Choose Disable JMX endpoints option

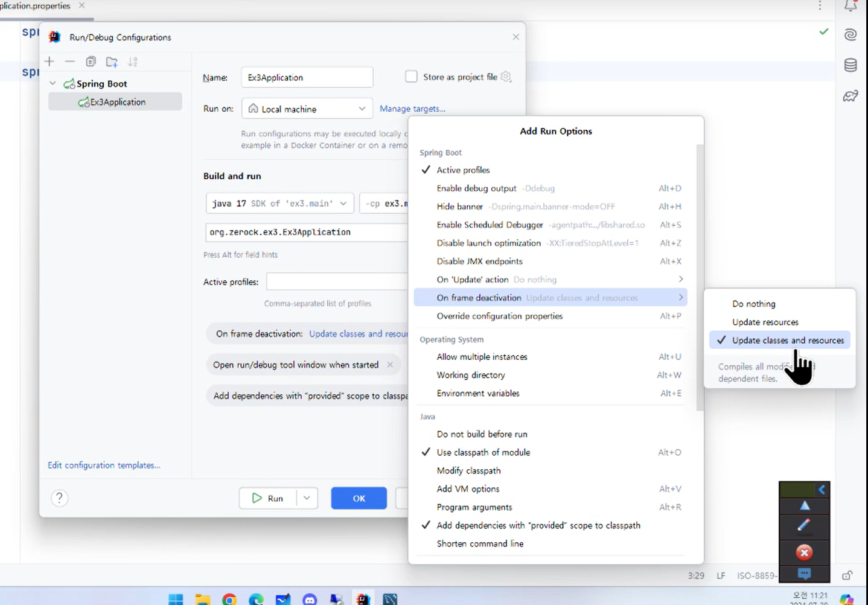tap(550, 261)
